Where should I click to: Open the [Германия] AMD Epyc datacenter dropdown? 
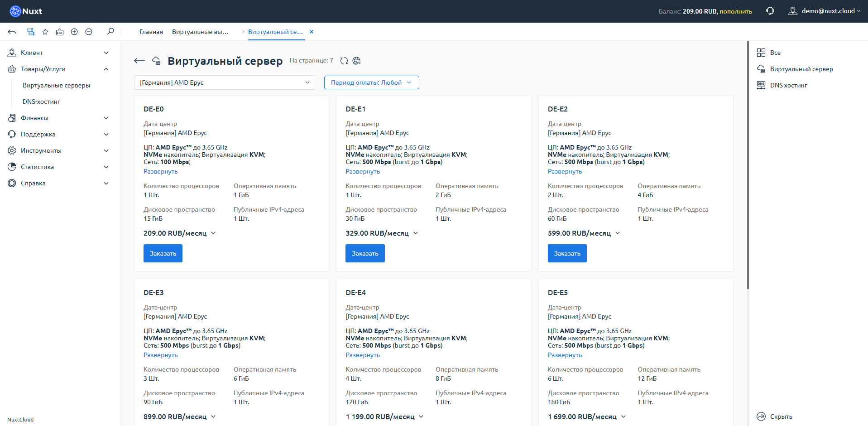pyautogui.click(x=224, y=82)
